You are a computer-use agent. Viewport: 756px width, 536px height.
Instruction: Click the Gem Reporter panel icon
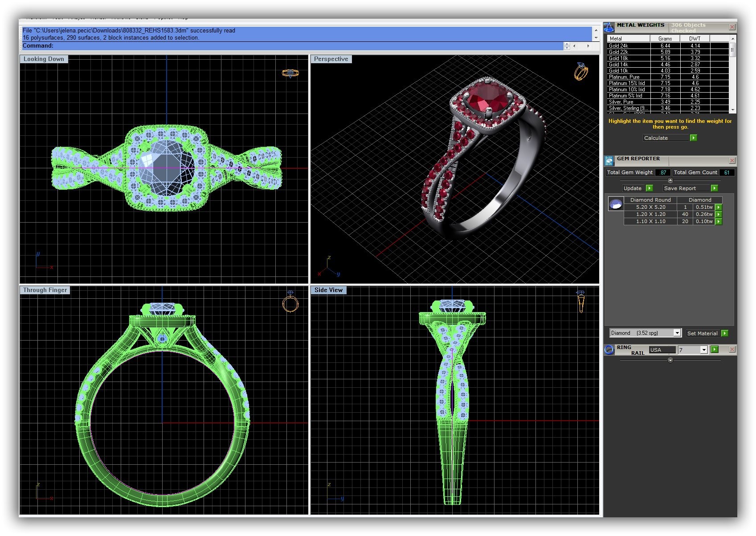609,161
